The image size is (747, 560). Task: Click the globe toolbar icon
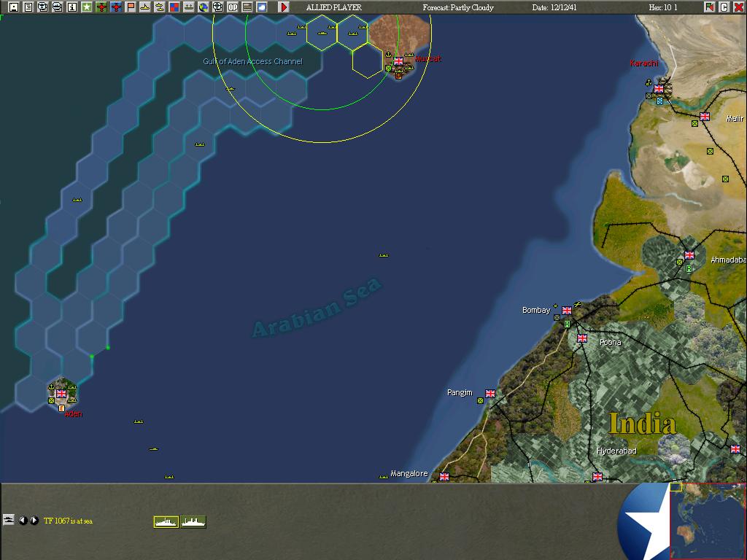click(204, 7)
